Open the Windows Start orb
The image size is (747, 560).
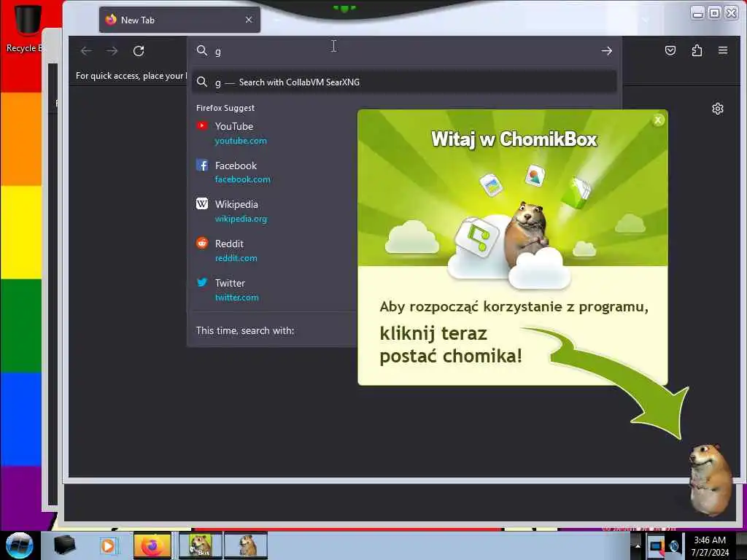(19, 545)
